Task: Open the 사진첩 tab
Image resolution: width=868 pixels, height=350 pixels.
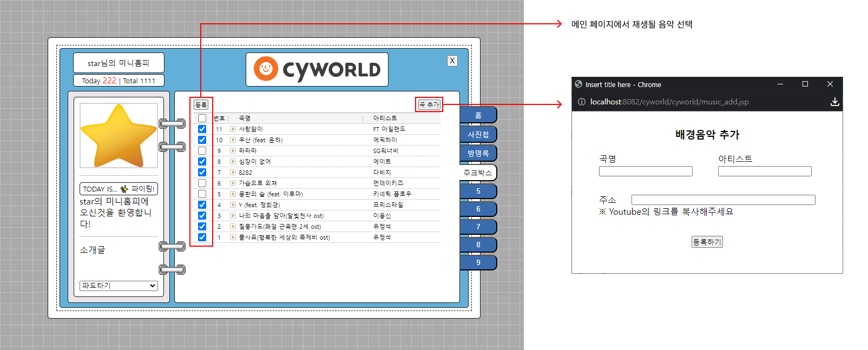Action: click(x=478, y=134)
